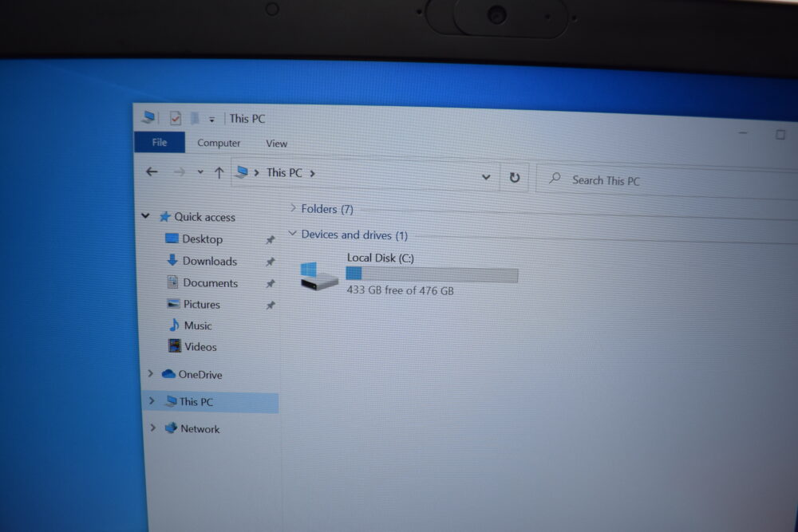Open the View ribbon tab
The image size is (798, 532).
click(276, 144)
